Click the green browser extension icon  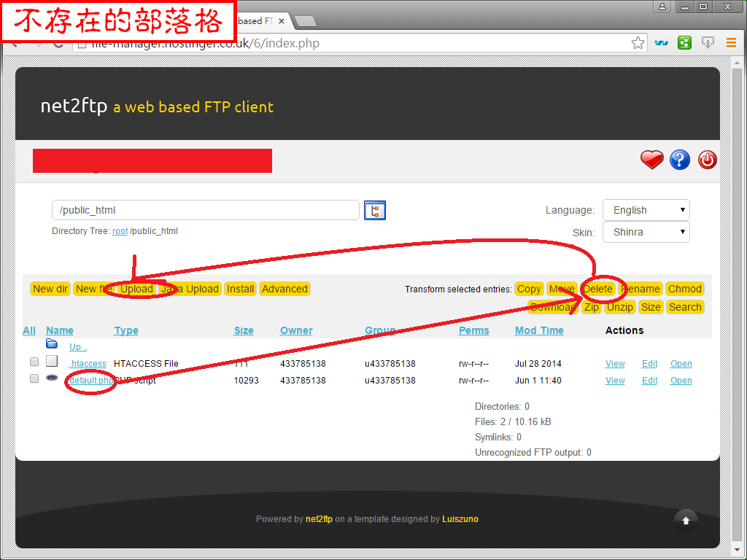pos(684,43)
